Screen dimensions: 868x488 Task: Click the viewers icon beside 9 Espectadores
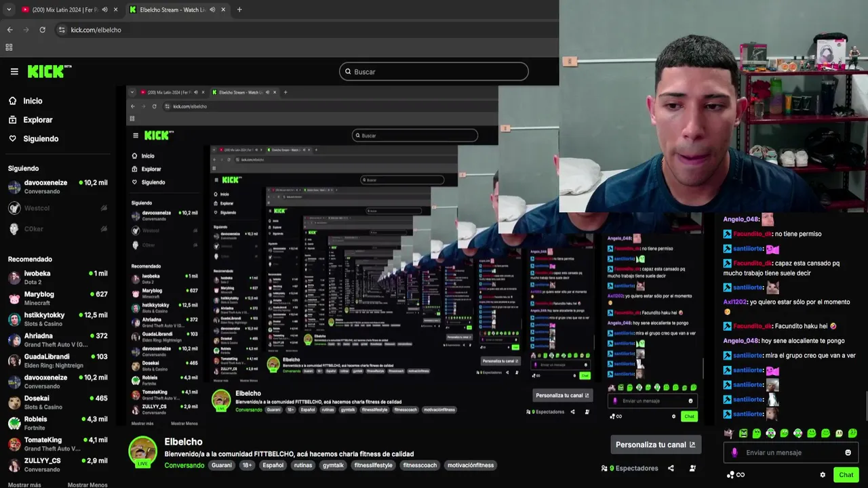(x=604, y=468)
